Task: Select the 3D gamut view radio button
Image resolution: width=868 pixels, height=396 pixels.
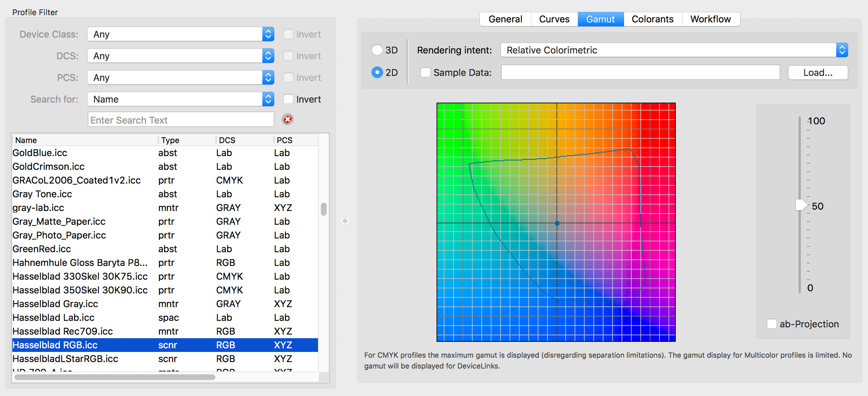Action: [x=377, y=50]
